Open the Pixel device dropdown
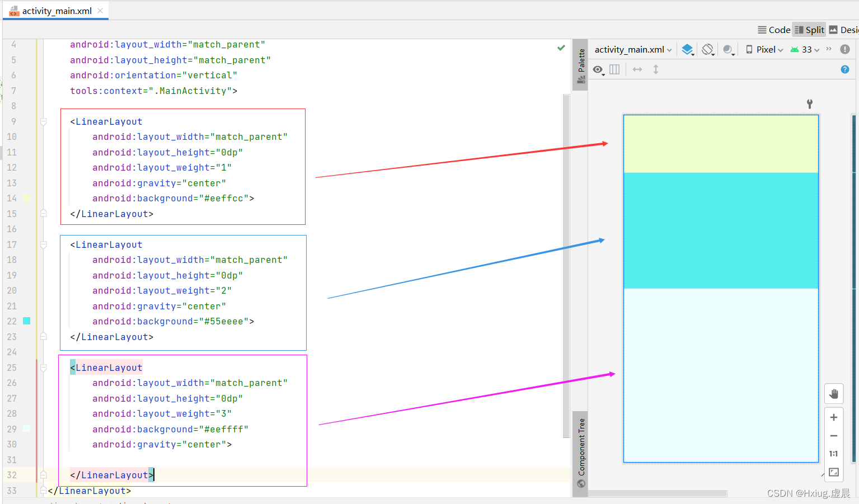Screen dimensions: 859x504 (764, 49)
